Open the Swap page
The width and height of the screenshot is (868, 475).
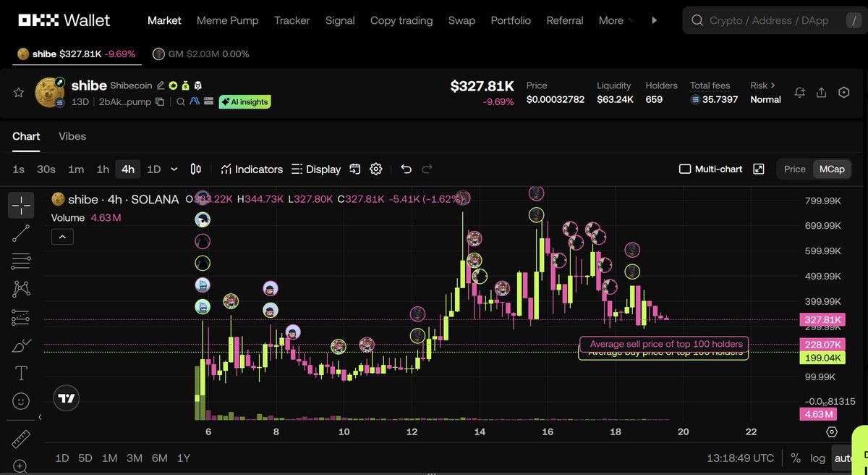point(461,20)
